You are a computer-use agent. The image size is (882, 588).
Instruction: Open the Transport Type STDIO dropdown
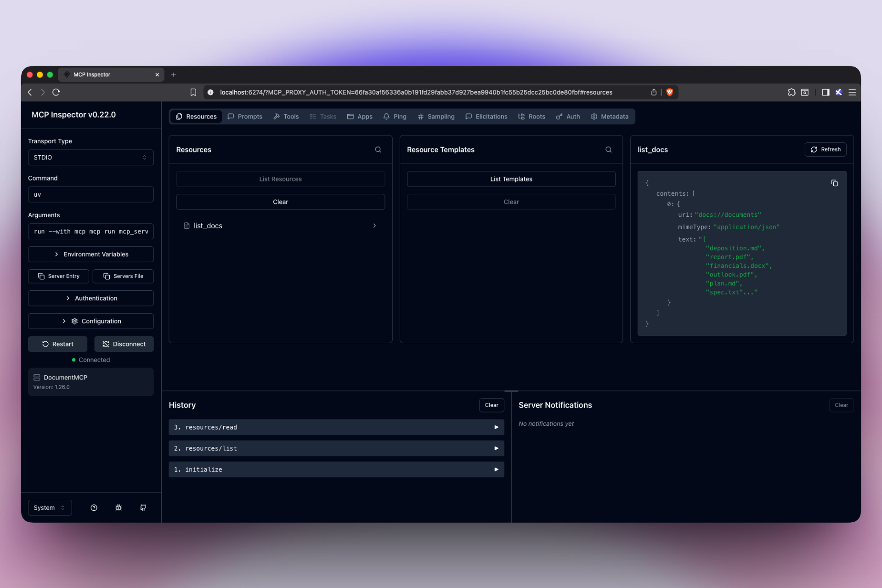pyautogui.click(x=91, y=158)
